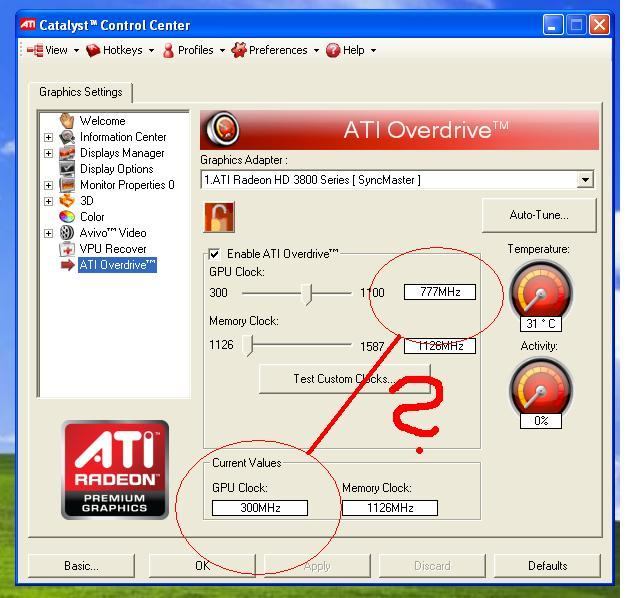Click the View menu icon
640x598 pixels.
coord(35,50)
